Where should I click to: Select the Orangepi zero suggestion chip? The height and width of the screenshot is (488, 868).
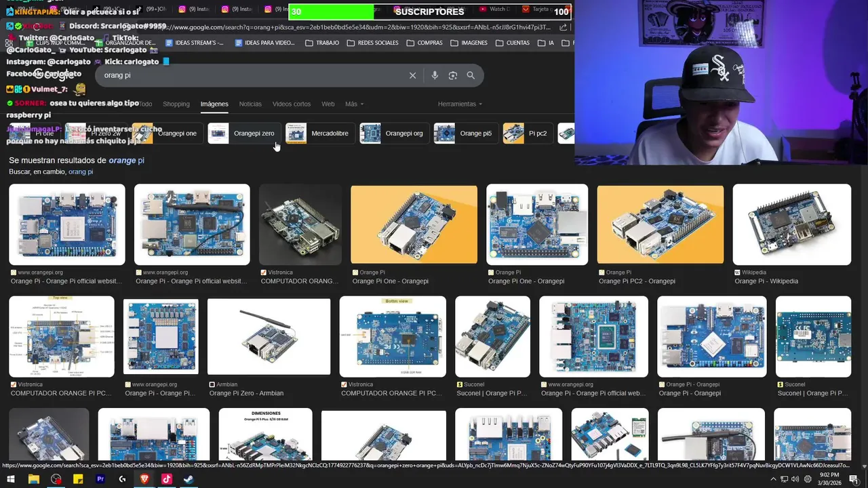244,134
